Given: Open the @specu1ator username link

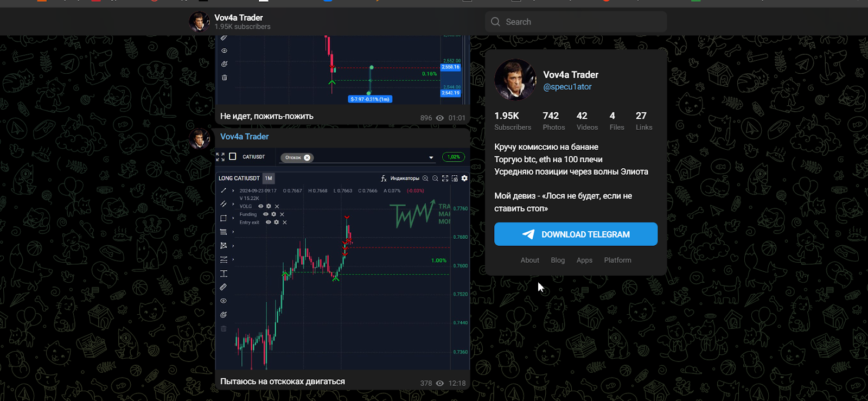Looking at the screenshot, I should tap(567, 87).
